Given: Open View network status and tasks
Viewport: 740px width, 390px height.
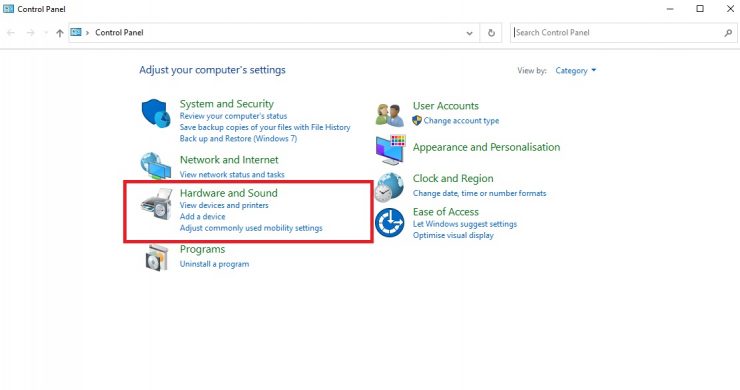Looking at the screenshot, I should click(x=232, y=174).
